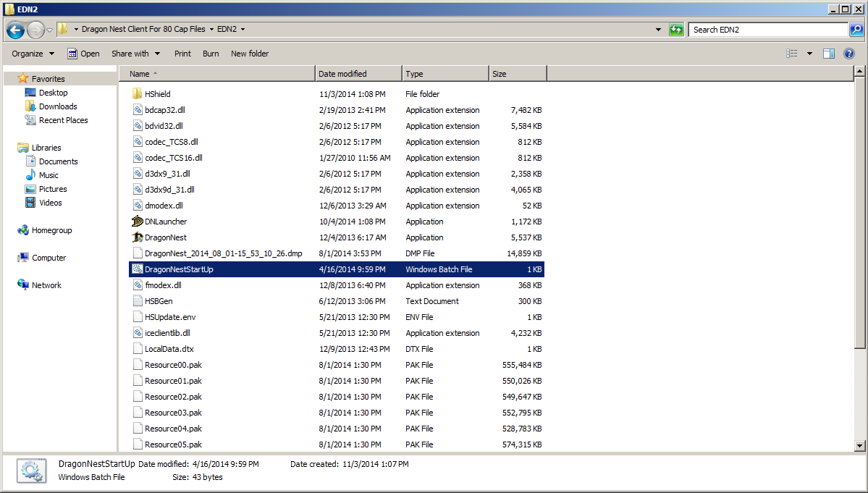Click the search magnifier icon
868x493 pixels.
(x=856, y=30)
